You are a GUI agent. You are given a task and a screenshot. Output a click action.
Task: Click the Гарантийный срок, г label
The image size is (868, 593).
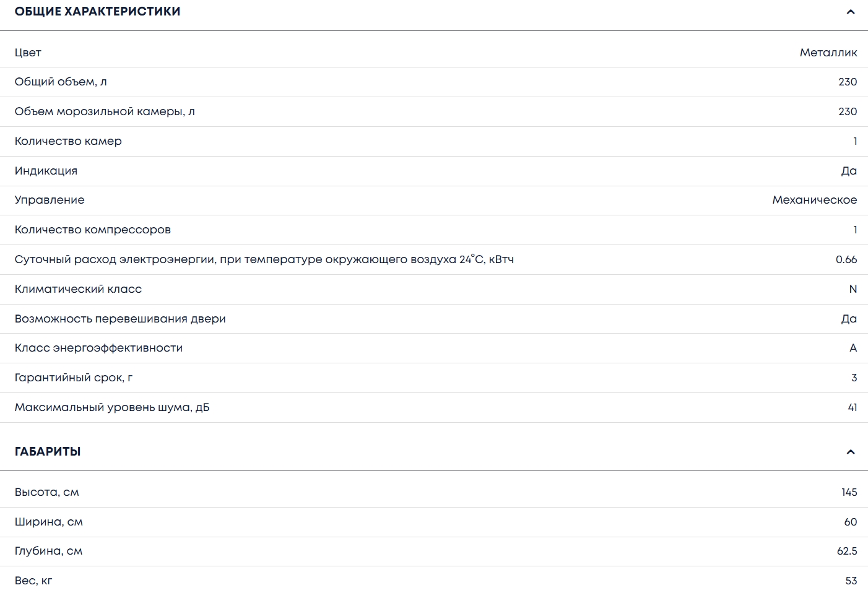tap(74, 378)
